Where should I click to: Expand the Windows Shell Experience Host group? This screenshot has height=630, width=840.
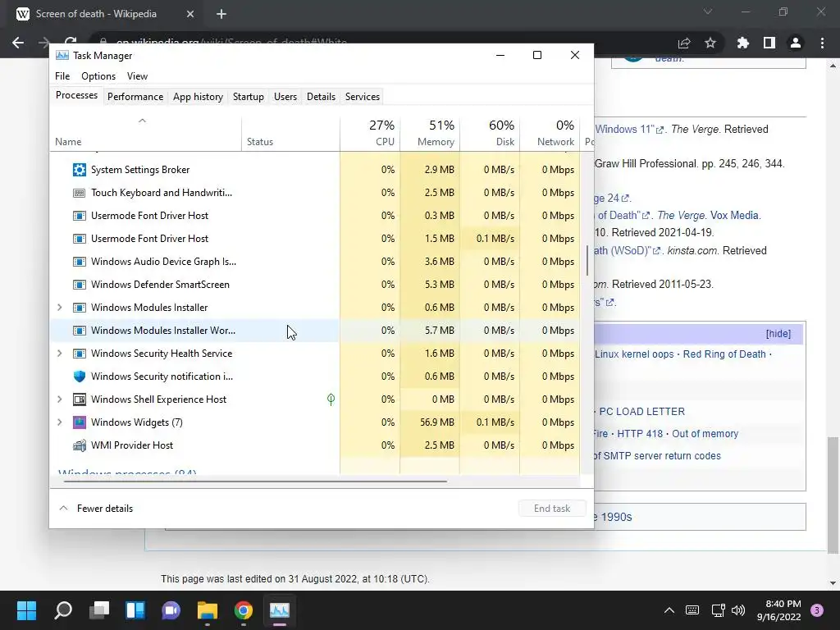[x=59, y=399]
